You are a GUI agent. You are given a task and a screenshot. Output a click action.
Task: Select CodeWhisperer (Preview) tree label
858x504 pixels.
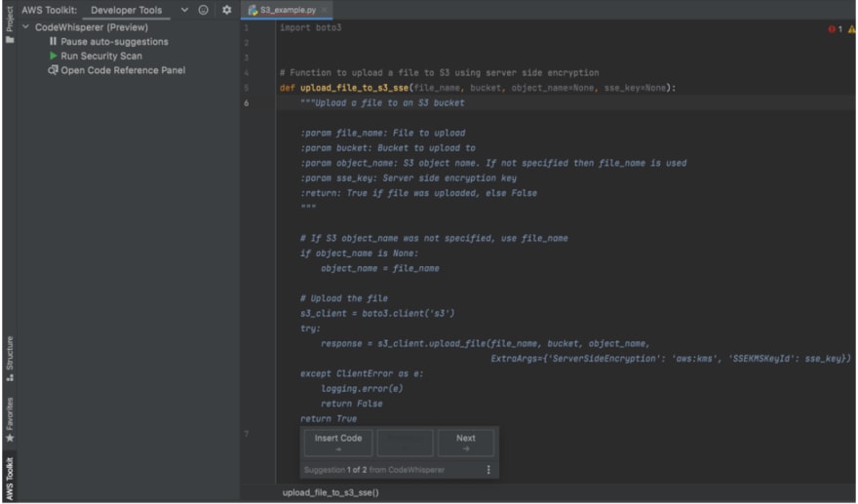[92, 27]
